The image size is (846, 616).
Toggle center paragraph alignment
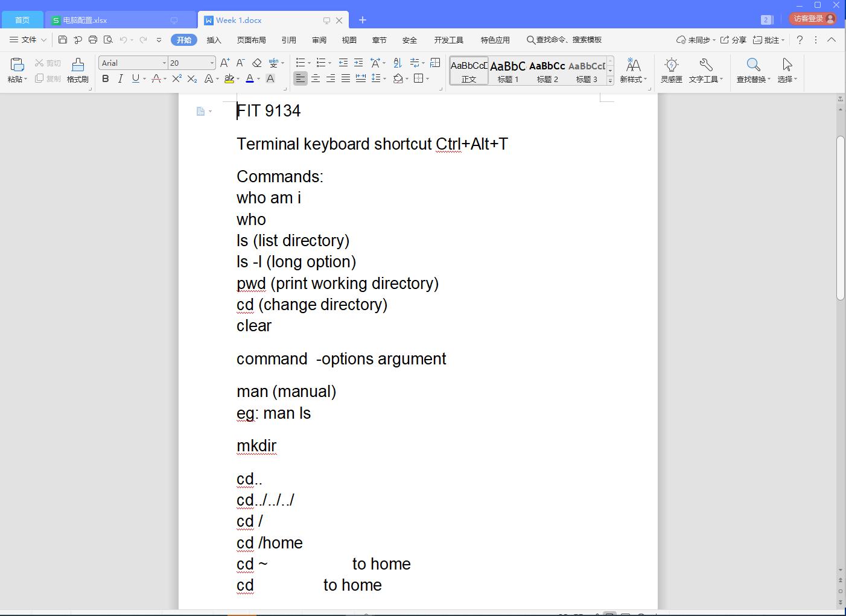click(315, 78)
